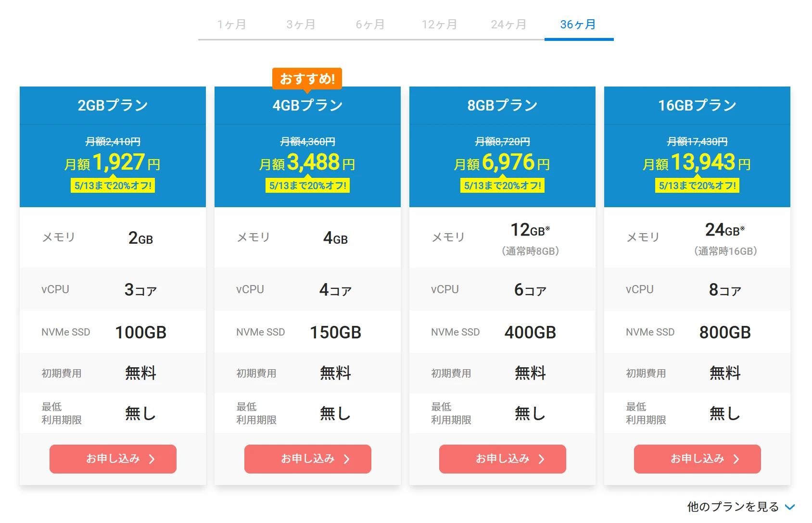Click the 16GBプラン header
Screen dimensions: 812x523
(x=698, y=105)
